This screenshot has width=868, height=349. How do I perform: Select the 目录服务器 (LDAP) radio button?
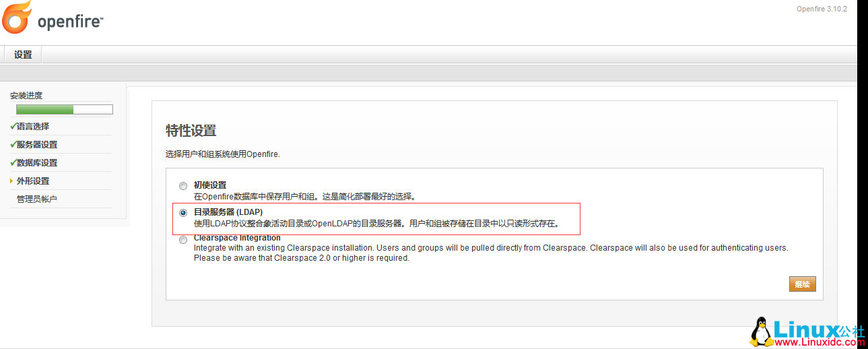(183, 212)
